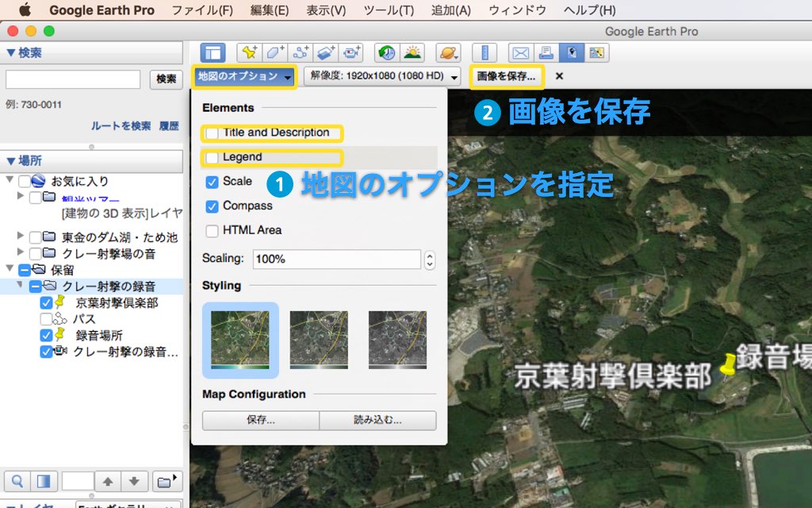Click the Add Image Overlay icon
Image resolution: width=812 pixels, height=508 pixels.
(326, 52)
